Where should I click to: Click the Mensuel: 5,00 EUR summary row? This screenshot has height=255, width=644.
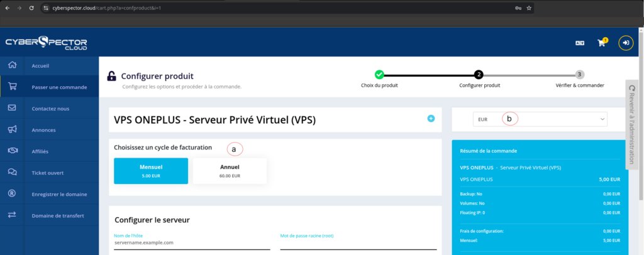540,241
